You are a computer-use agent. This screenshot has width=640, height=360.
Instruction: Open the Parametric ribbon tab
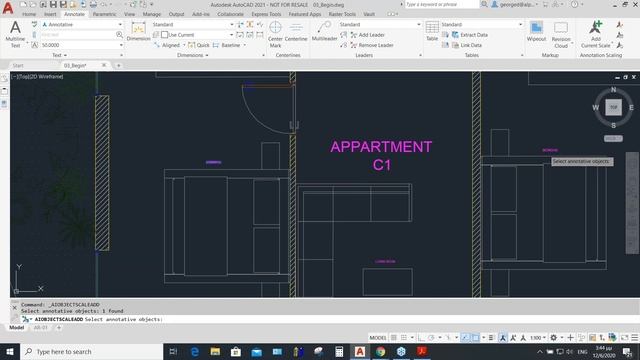click(x=104, y=14)
